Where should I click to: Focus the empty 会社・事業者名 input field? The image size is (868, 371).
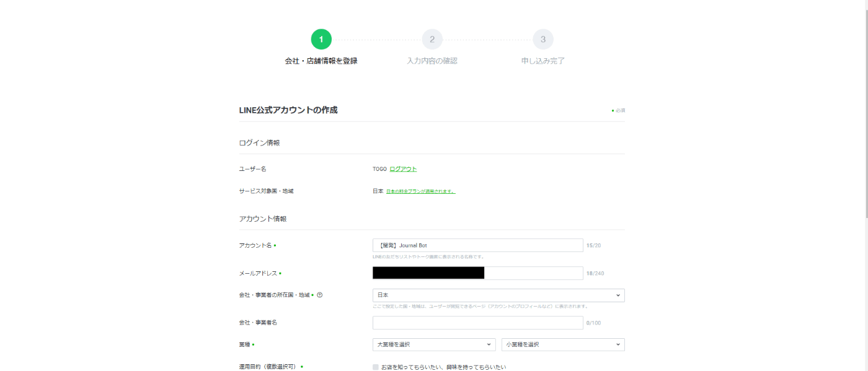click(477, 323)
